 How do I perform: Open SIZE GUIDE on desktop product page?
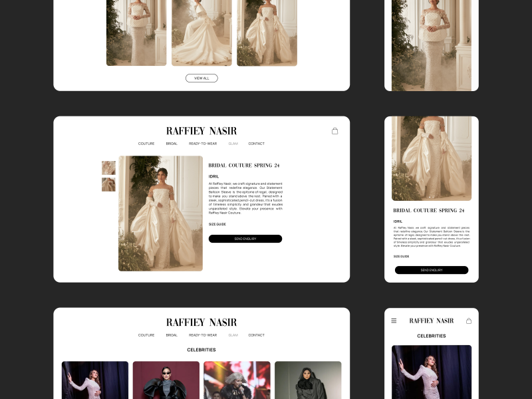[217, 224]
